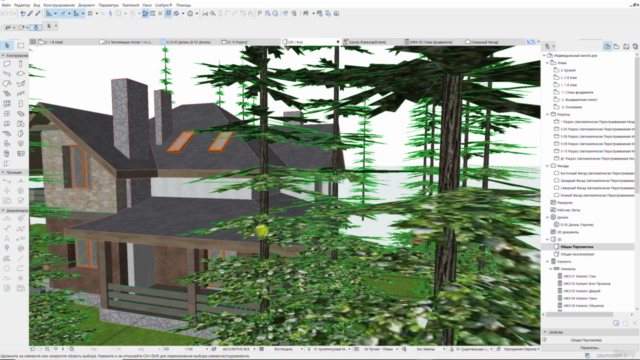
Task: Click the Параметры... button
Action: 590,348
